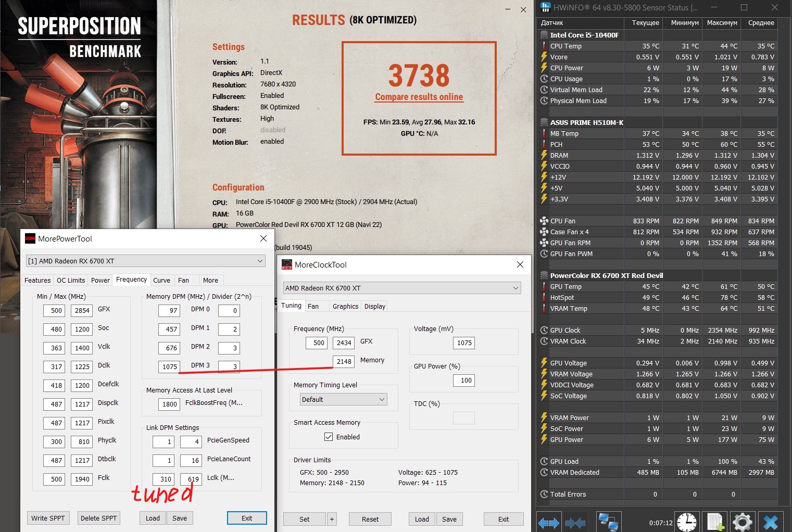
Task: Click the HWiNFO expand layout arrows icon
Action: click(549, 522)
